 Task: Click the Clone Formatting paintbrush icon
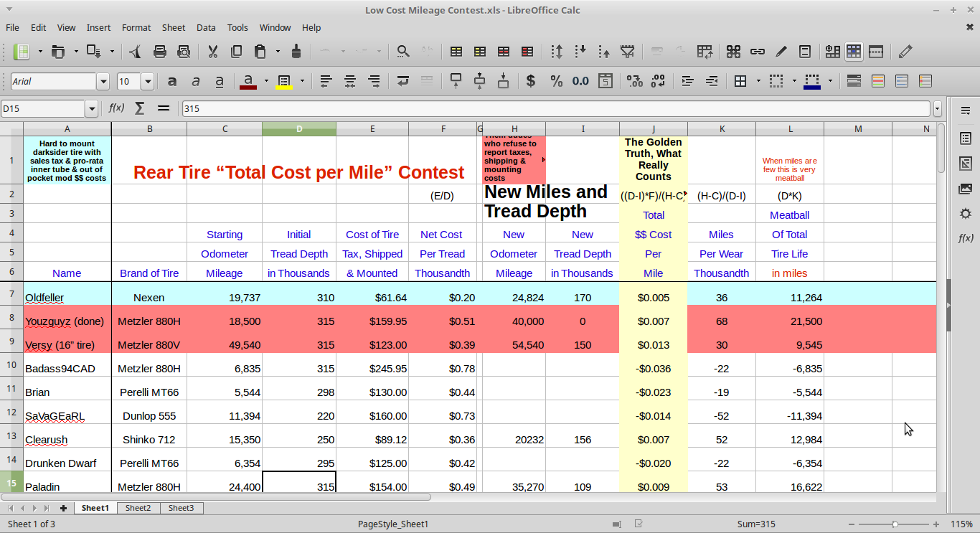point(296,52)
